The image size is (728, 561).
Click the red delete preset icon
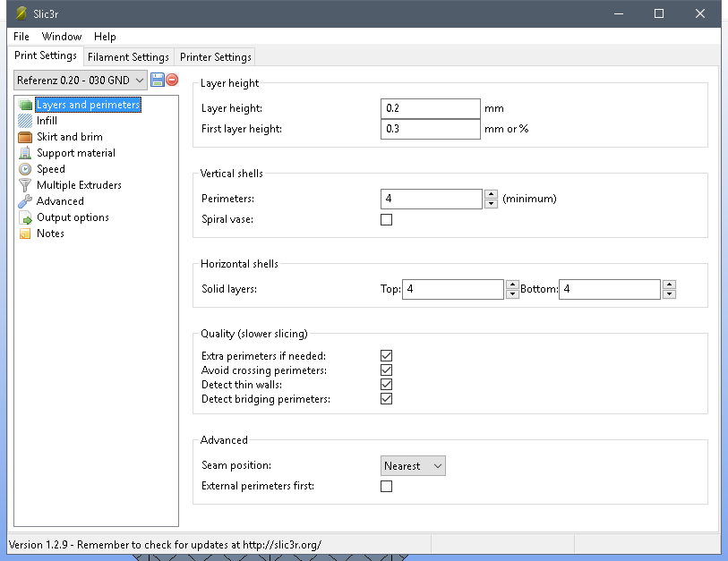(x=172, y=80)
